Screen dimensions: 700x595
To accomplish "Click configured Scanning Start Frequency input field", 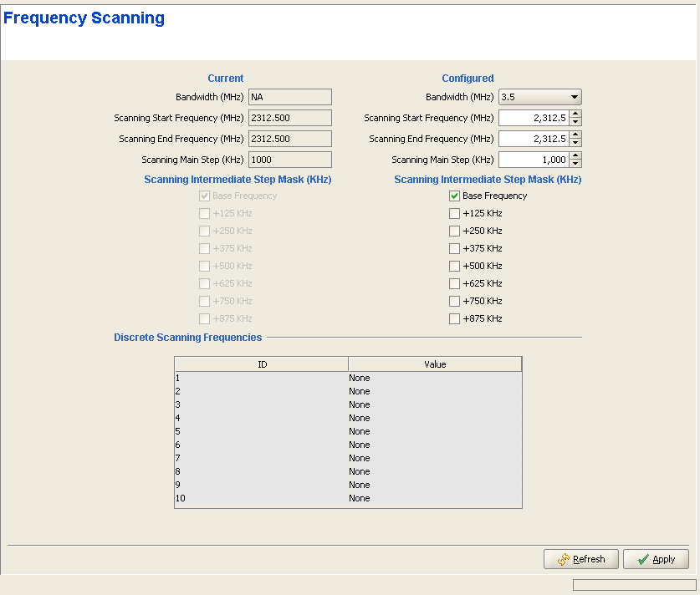I will 534,118.
